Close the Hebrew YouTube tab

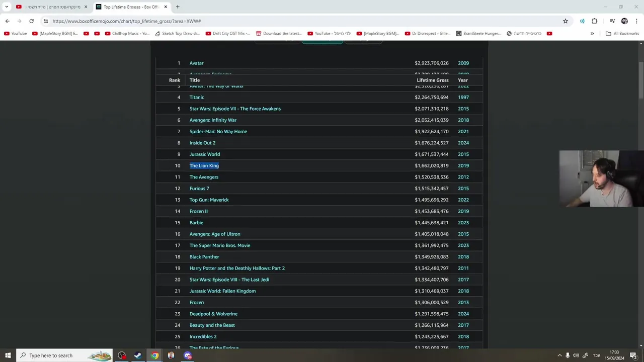click(x=86, y=7)
